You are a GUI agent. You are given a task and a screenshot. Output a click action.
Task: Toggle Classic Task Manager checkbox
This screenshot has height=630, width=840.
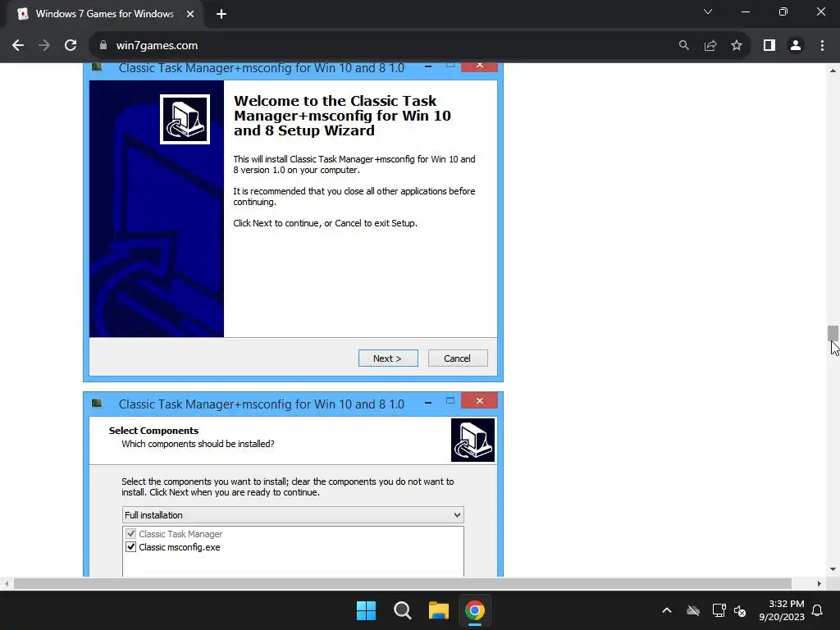tap(130, 533)
